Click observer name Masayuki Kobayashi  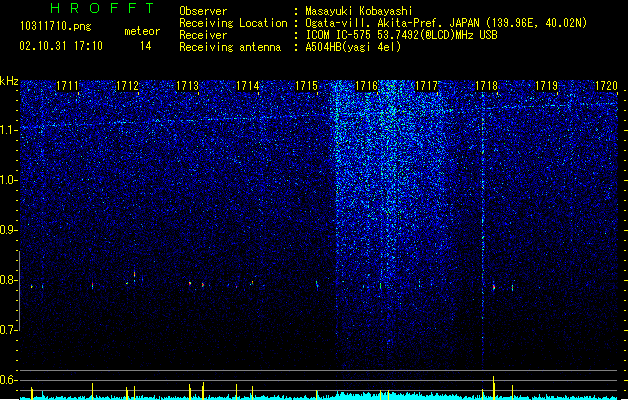pos(358,11)
